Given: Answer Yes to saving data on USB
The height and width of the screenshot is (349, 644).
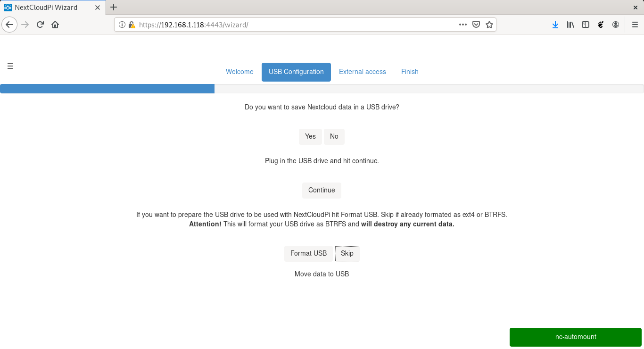Looking at the screenshot, I should click(x=310, y=136).
